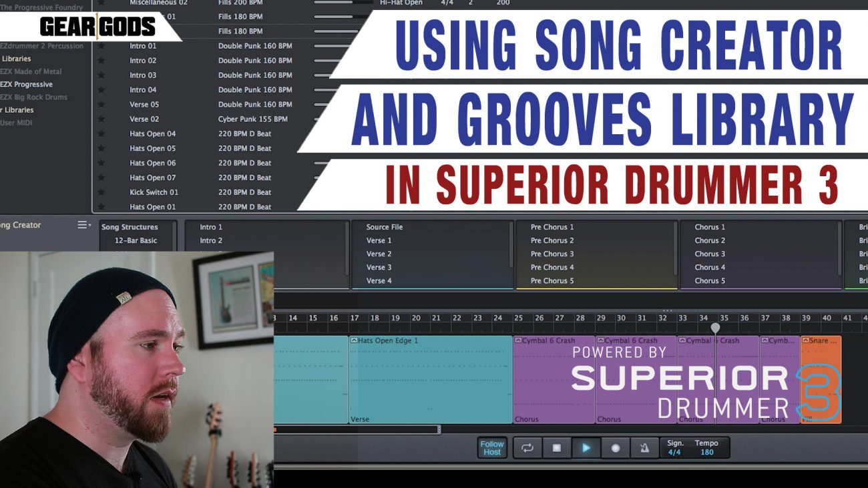Pick Verse 1 in Song Creator

coord(379,240)
